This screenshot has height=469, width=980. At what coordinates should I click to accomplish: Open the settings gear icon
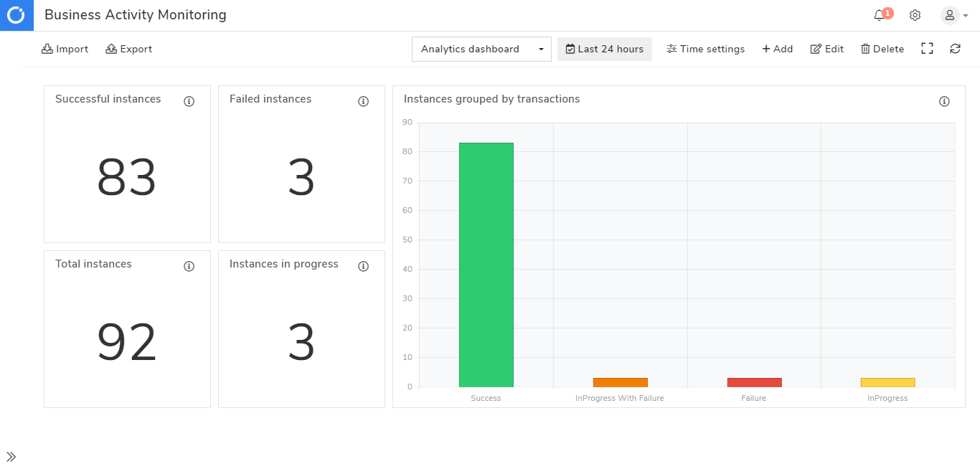click(915, 15)
